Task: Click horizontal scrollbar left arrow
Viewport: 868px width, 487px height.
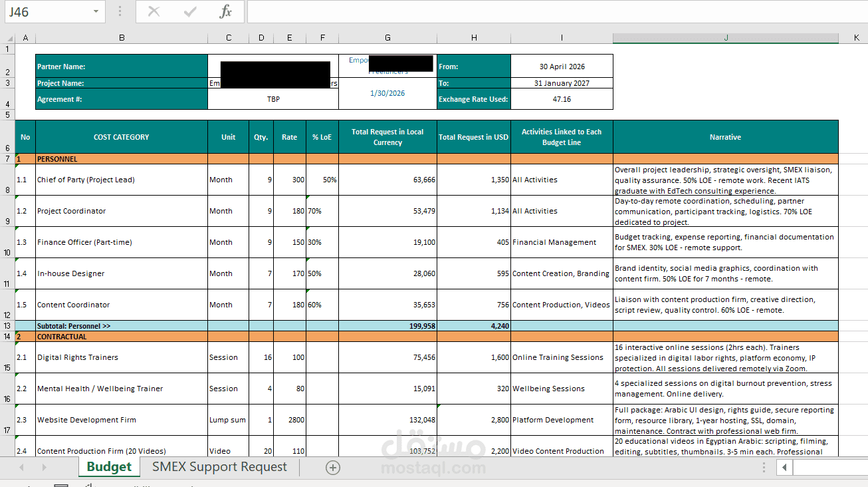Action: (x=785, y=468)
